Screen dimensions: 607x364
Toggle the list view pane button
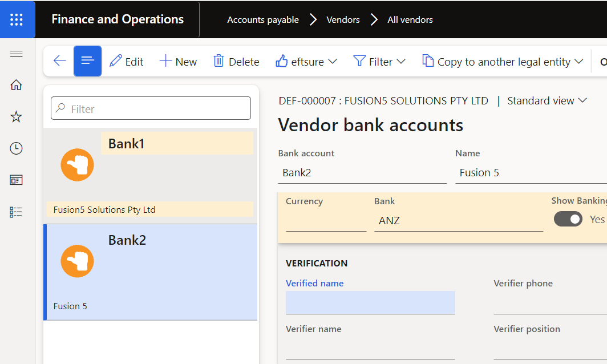(x=87, y=61)
